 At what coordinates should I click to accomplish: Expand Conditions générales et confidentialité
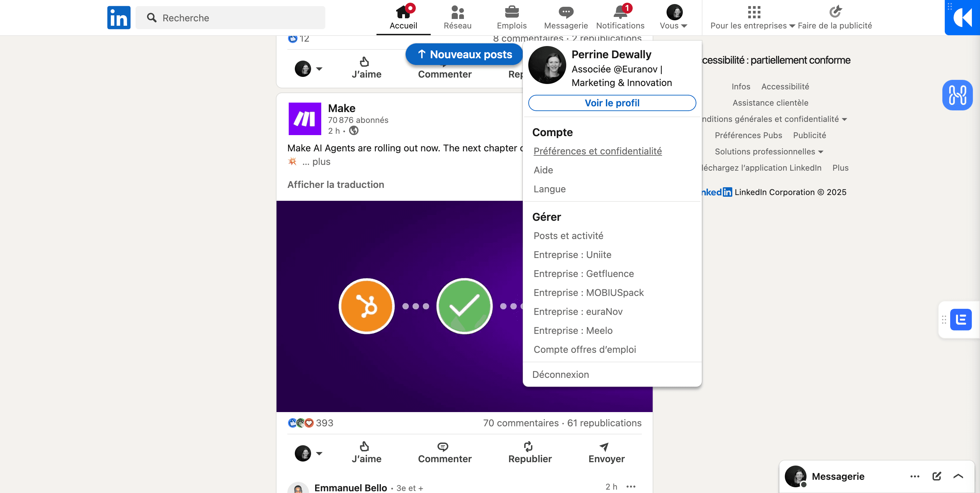(775, 119)
